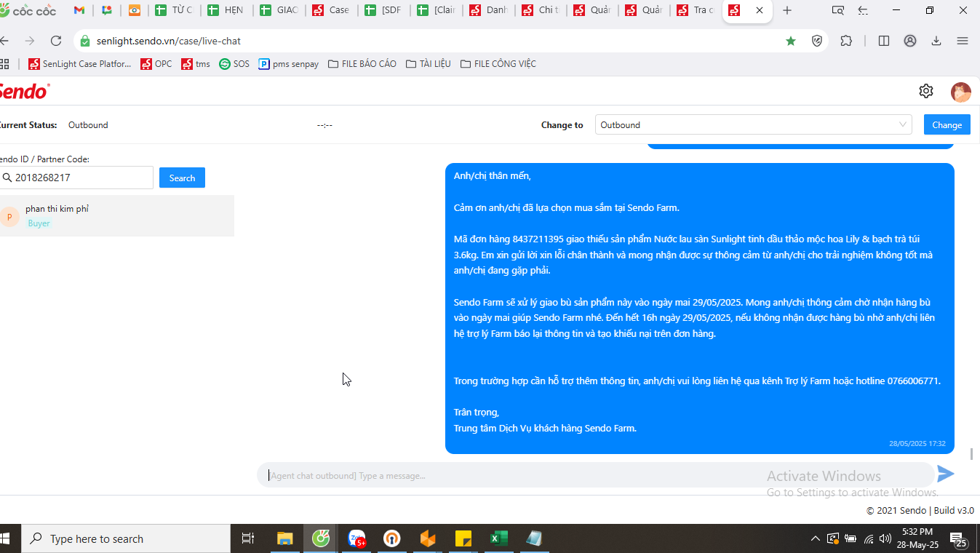Open Excel from the taskbar
980x553 pixels.
(499, 538)
